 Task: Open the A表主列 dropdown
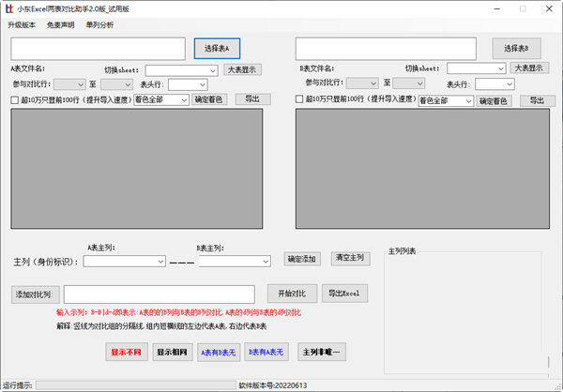[x=124, y=262]
